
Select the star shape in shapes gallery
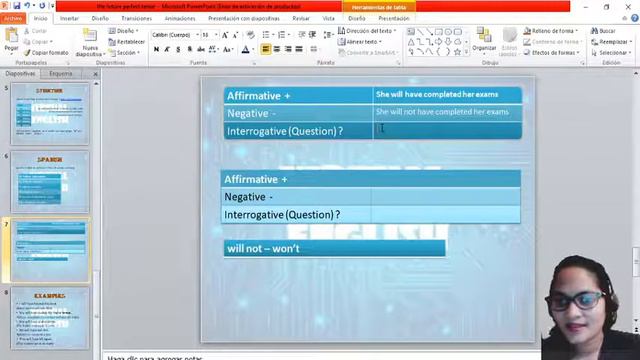[x=458, y=52]
